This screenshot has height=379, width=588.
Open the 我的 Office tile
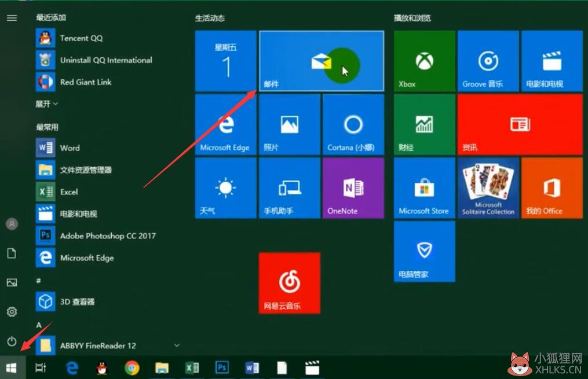[x=552, y=188]
